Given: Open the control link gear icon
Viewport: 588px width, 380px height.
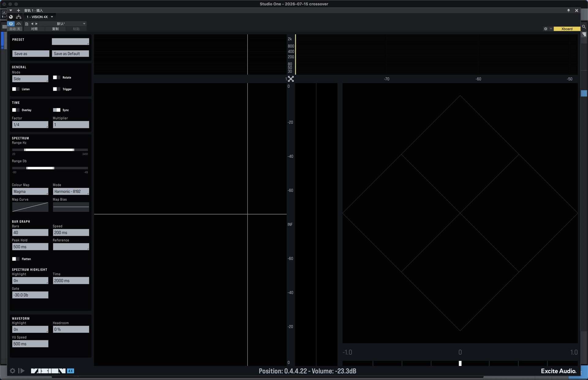Looking at the screenshot, I should [x=545, y=29].
